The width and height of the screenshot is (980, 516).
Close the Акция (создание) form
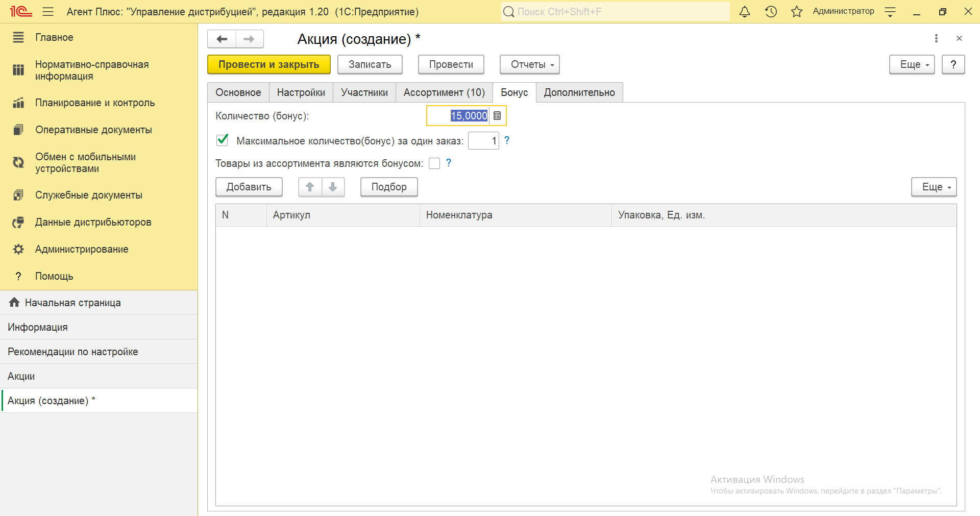(x=959, y=38)
